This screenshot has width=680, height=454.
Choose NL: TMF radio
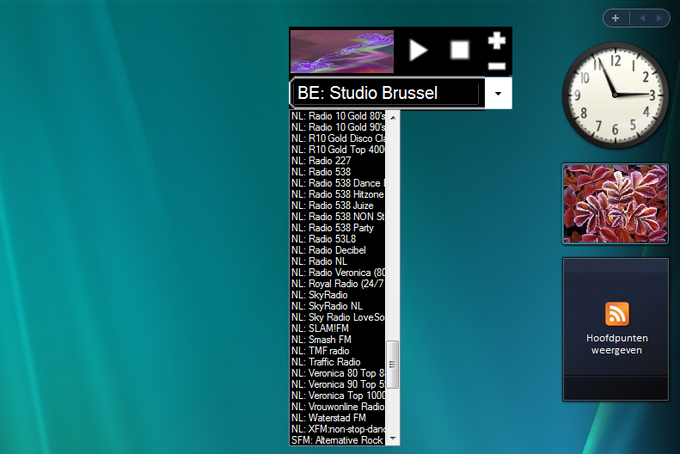point(337,351)
